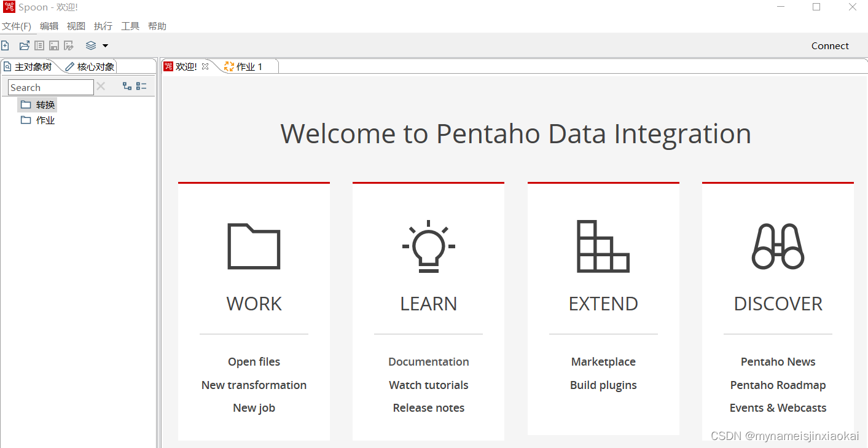Open the Pentaho Roadmap link
The width and height of the screenshot is (868, 448).
point(778,385)
